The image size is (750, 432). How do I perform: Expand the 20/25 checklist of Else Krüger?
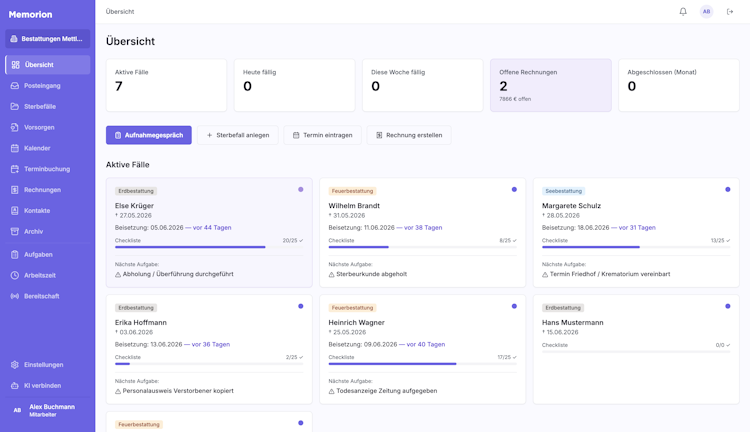click(x=293, y=241)
